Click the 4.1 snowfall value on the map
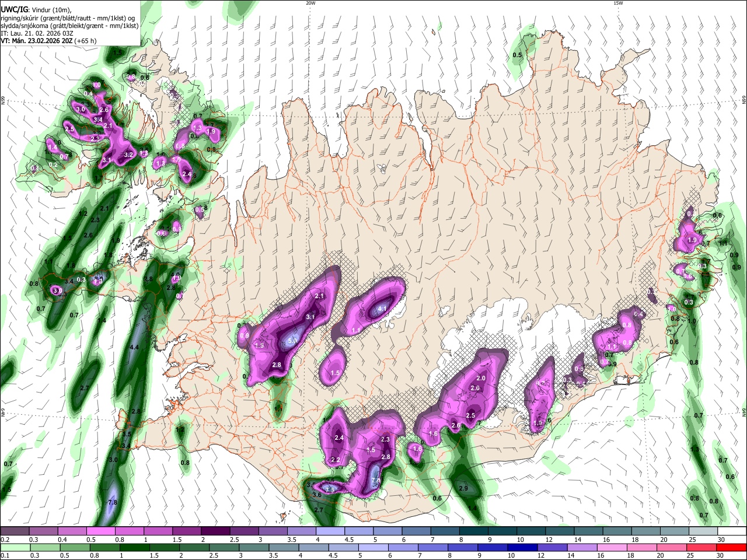 pyautogui.click(x=383, y=309)
